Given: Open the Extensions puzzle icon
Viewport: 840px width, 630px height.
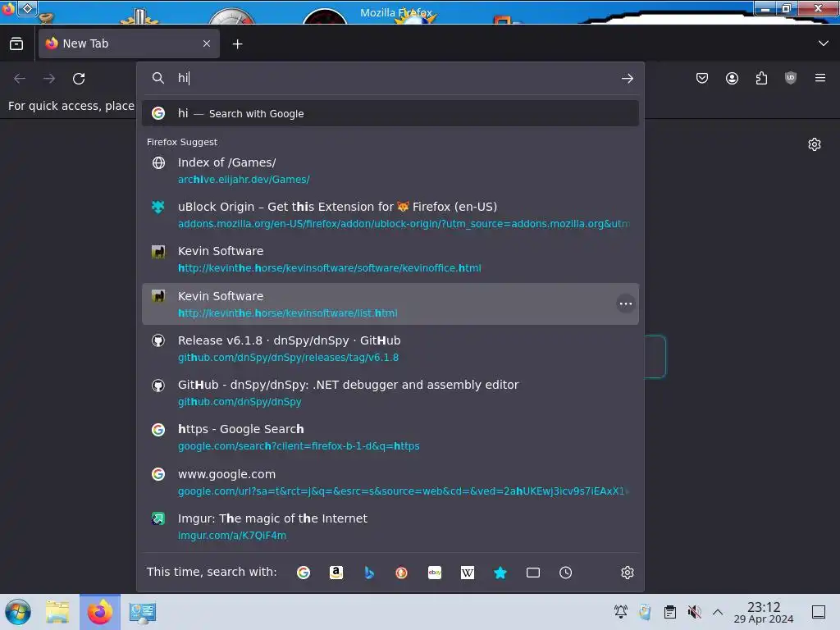Looking at the screenshot, I should (x=761, y=78).
